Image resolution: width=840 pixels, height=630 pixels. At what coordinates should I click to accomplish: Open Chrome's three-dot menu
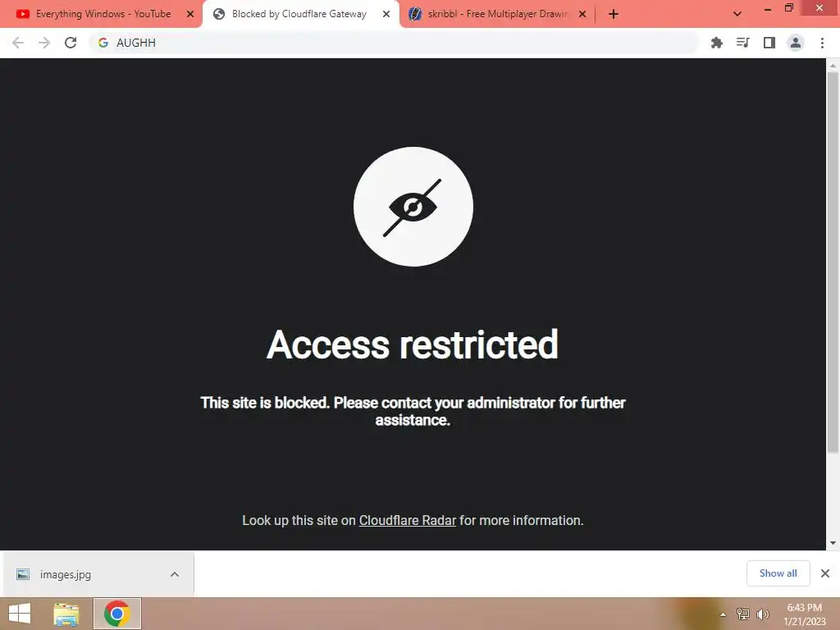coord(822,43)
